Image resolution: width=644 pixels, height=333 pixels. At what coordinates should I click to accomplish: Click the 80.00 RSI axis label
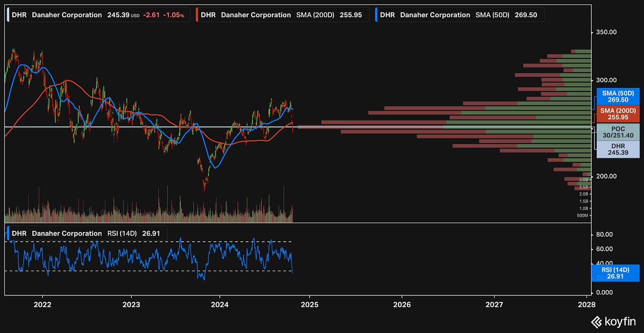pyautogui.click(x=604, y=234)
